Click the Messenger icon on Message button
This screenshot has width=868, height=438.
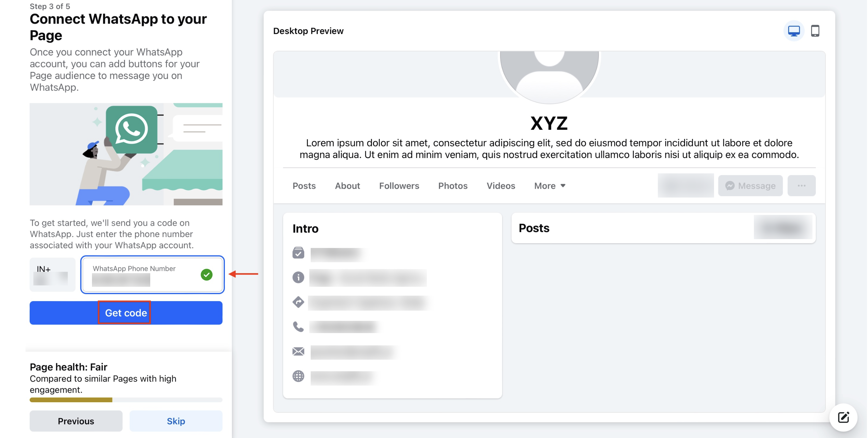pyautogui.click(x=730, y=186)
